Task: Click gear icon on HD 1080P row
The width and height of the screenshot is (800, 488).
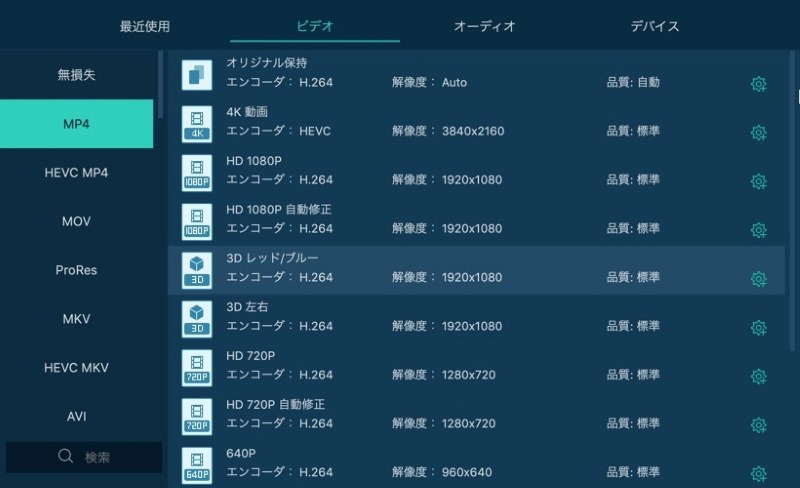Action: coord(758,181)
